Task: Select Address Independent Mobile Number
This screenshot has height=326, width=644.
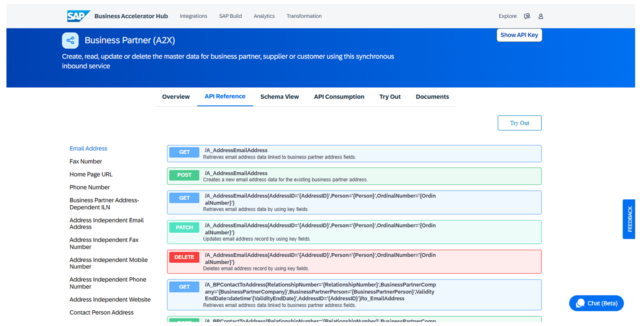Action: click(x=109, y=263)
